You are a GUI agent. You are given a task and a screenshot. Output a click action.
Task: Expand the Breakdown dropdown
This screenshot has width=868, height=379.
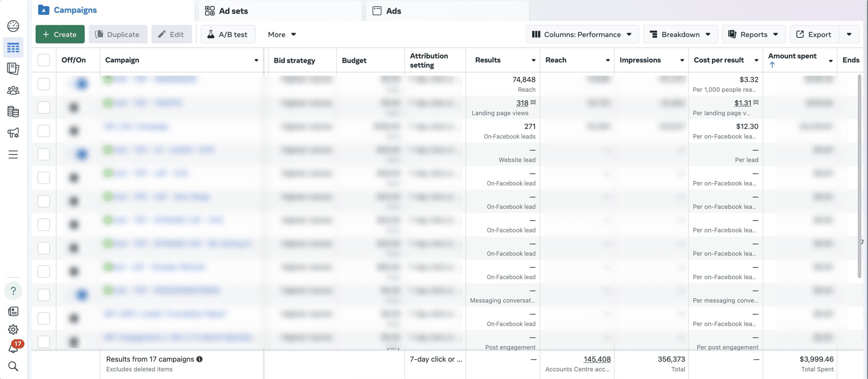click(x=680, y=34)
